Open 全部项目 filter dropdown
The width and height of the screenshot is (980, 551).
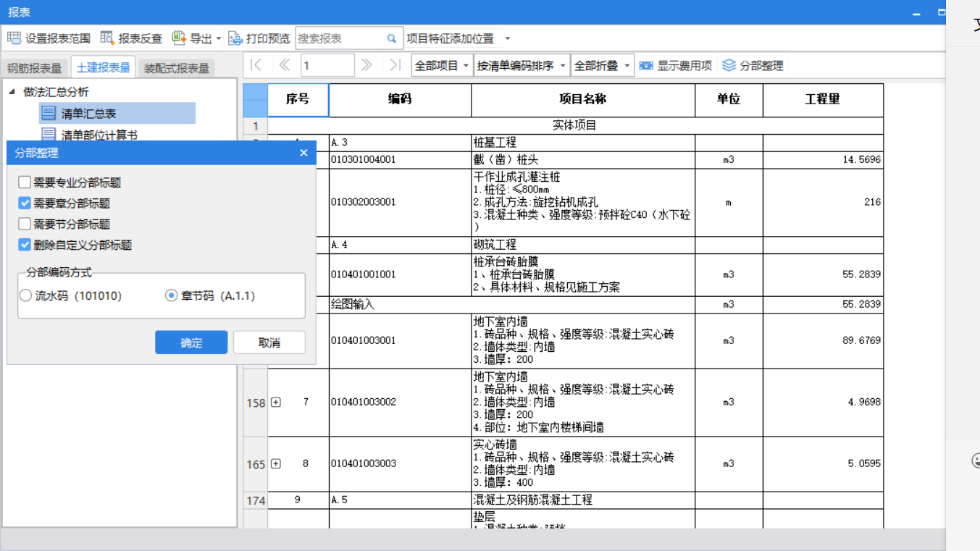(442, 65)
